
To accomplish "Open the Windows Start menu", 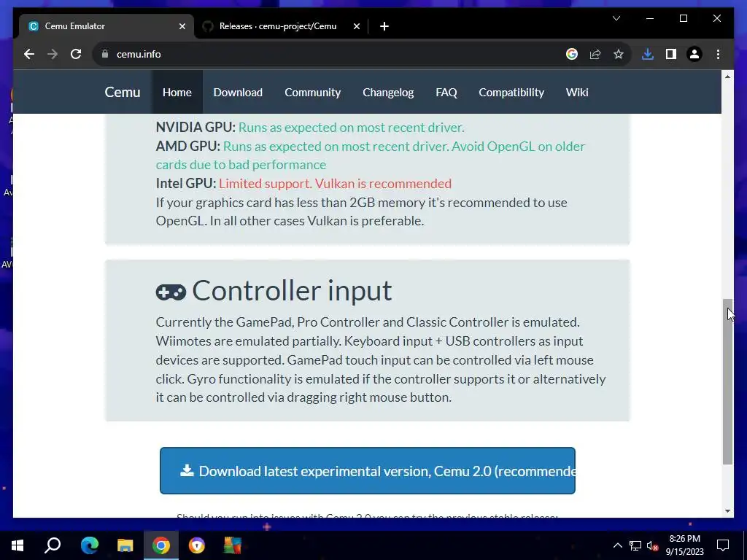I will click(x=18, y=545).
